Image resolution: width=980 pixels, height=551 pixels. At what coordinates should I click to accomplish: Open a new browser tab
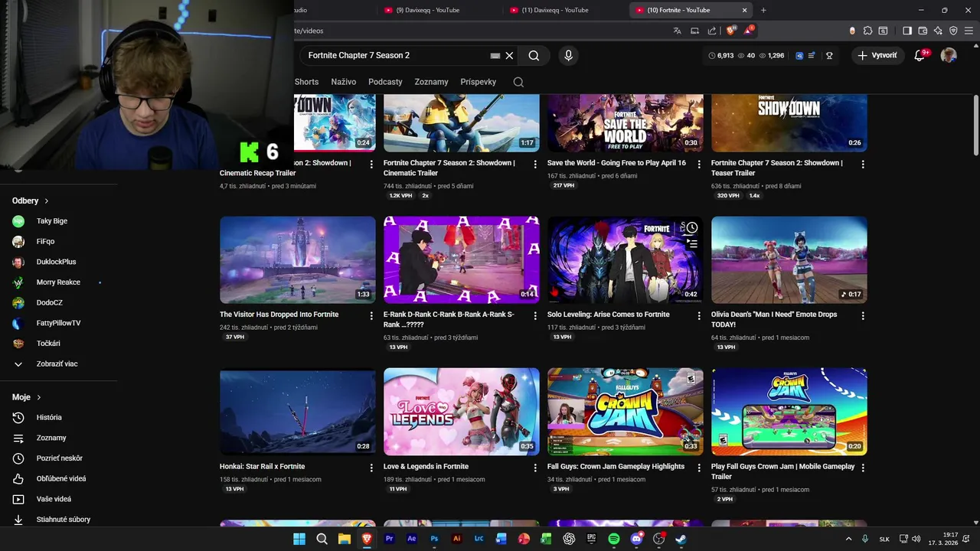tap(763, 10)
